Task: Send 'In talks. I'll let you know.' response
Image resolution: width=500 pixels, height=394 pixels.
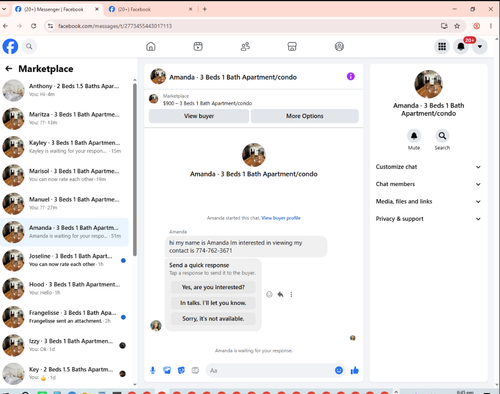Action: [213, 303]
